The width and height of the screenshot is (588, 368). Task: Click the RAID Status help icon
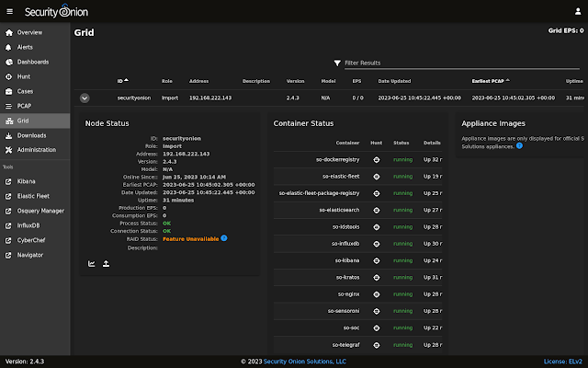coord(224,238)
